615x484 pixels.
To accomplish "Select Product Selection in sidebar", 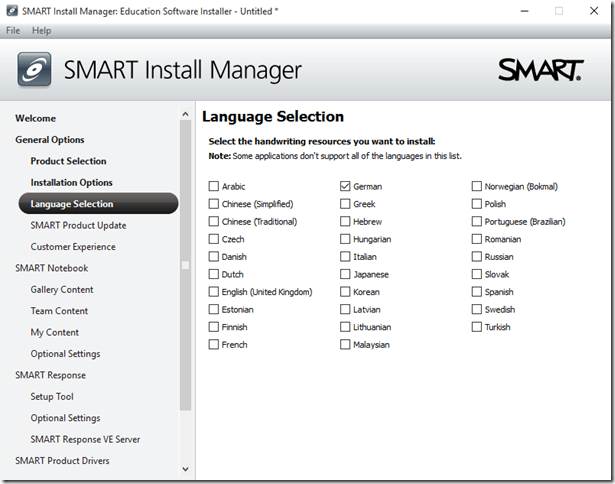I will pos(68,161).
